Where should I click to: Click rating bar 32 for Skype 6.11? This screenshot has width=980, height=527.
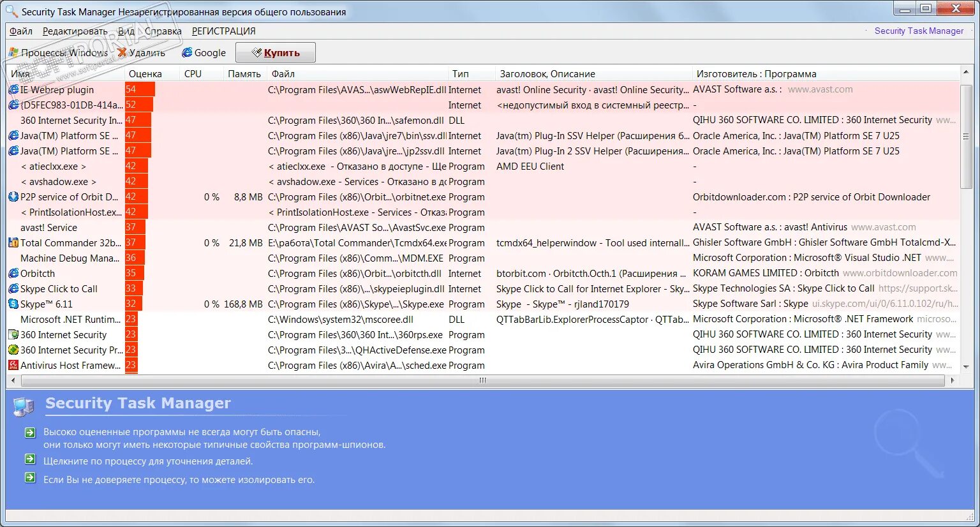click(x=134, y=304)
